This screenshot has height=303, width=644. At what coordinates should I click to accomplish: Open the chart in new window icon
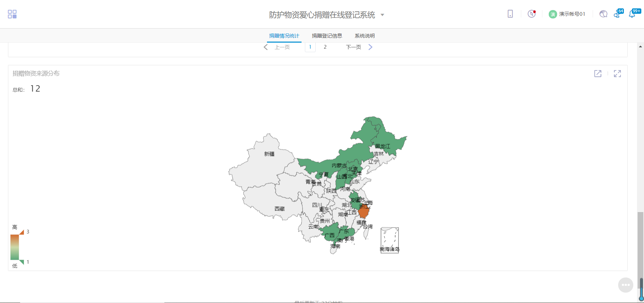pyautogui.click(x=598, y=73)
